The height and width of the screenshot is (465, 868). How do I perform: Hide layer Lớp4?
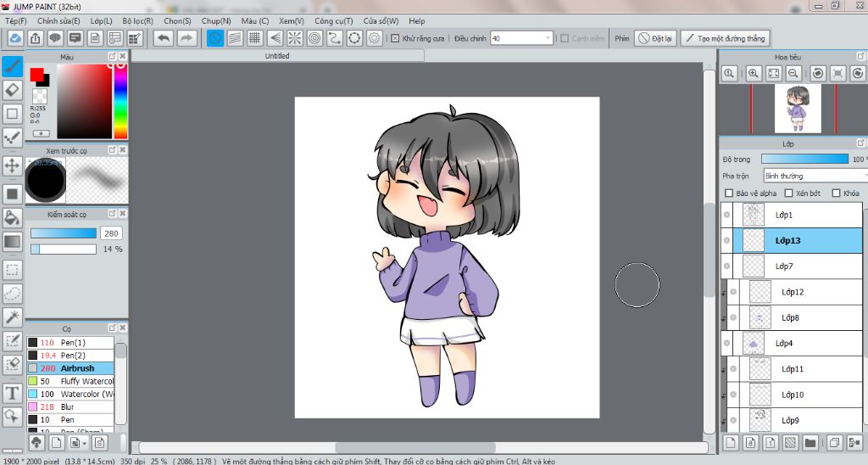[726, 343]
